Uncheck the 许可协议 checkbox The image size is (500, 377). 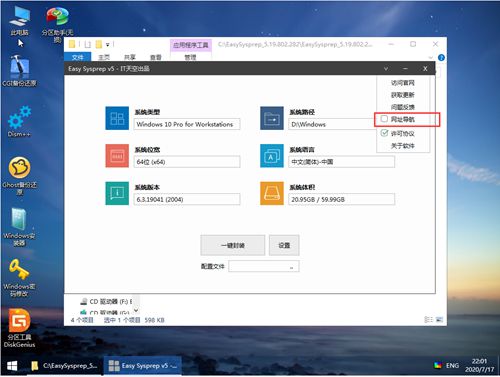[384, 133]
